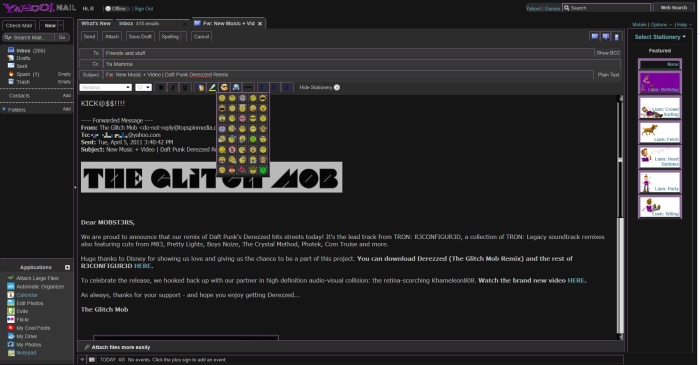Toggle Offline status indicator

coord(117,8)
